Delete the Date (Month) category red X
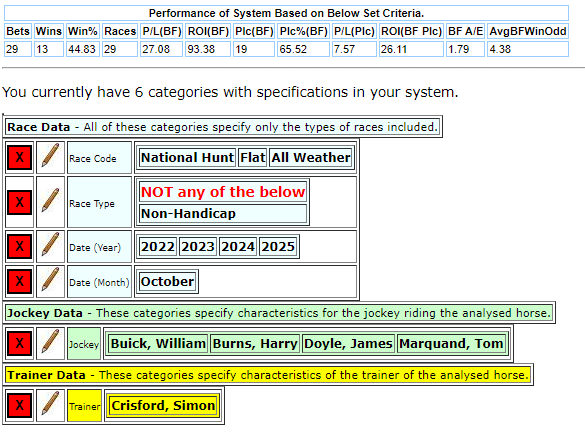The image size is (585, 448). (19, 281)
